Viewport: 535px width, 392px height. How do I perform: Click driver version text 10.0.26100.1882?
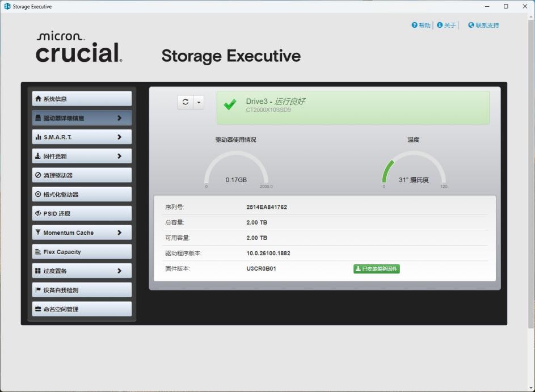pos(268,253)
